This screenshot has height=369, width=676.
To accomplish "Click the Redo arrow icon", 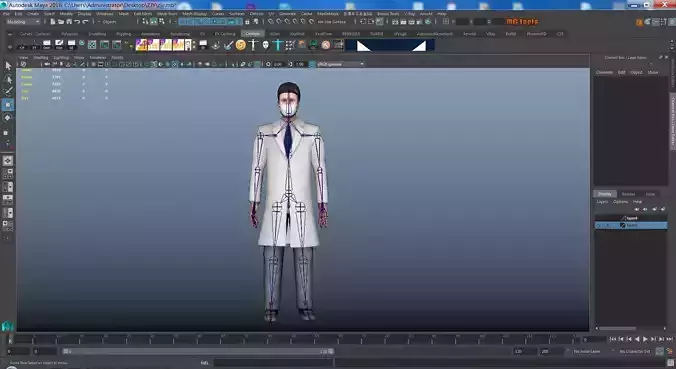I will pos(85,22).
